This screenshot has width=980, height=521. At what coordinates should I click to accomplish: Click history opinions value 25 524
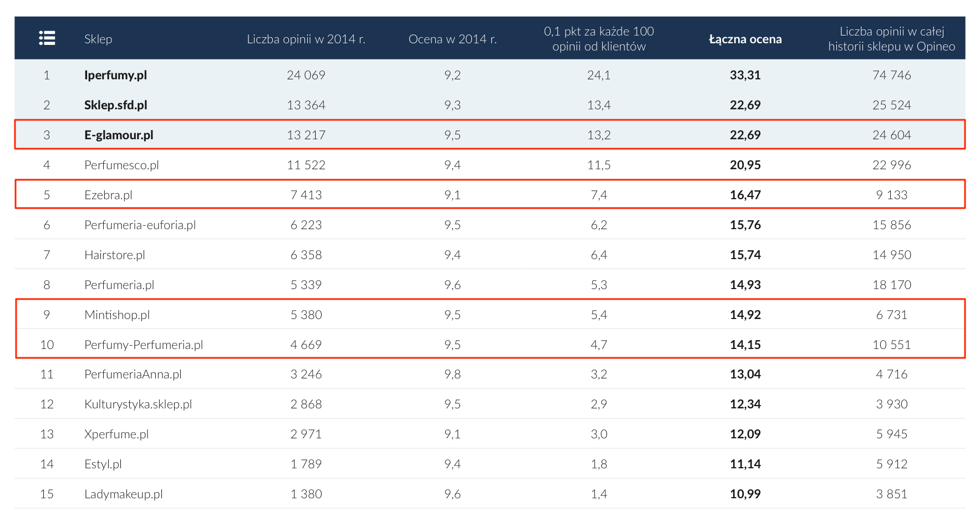892,105
